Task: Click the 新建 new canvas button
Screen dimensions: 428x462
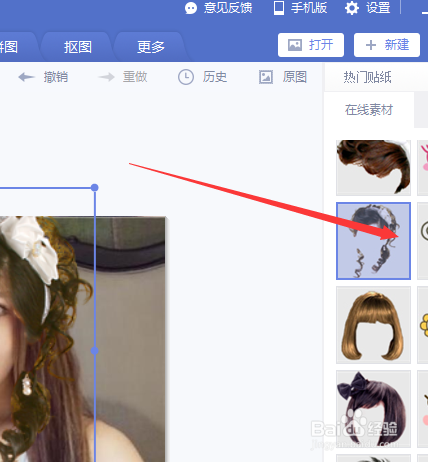Action: click(x=387, y=45)
